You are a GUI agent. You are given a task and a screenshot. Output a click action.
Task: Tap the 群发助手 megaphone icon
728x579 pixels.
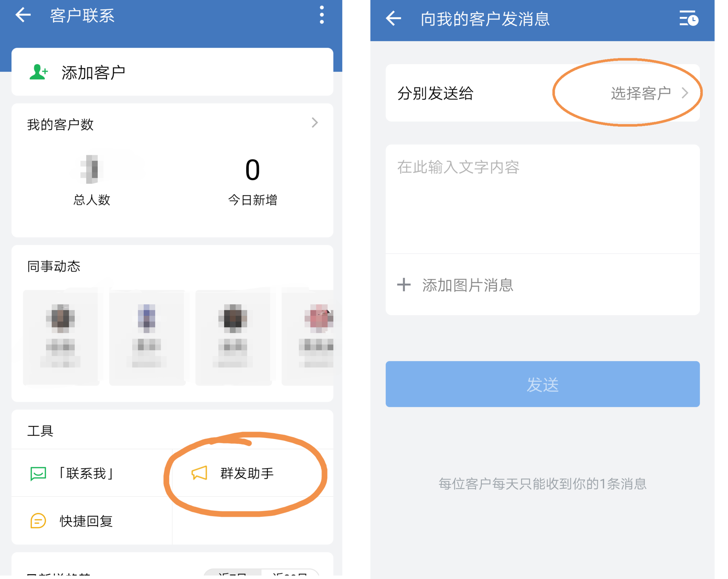click(199, 473)
